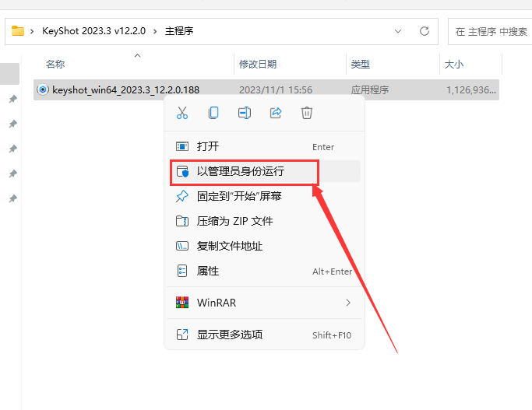Click the 1,126,936... size cell
Viewport: 532px width, 410px height.
tap(471, 89)
